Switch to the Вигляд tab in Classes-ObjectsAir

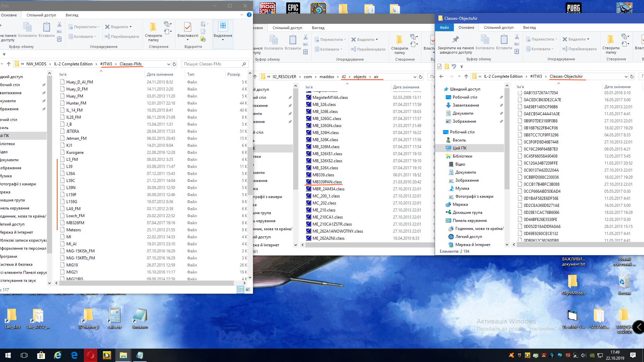(529, 27)
